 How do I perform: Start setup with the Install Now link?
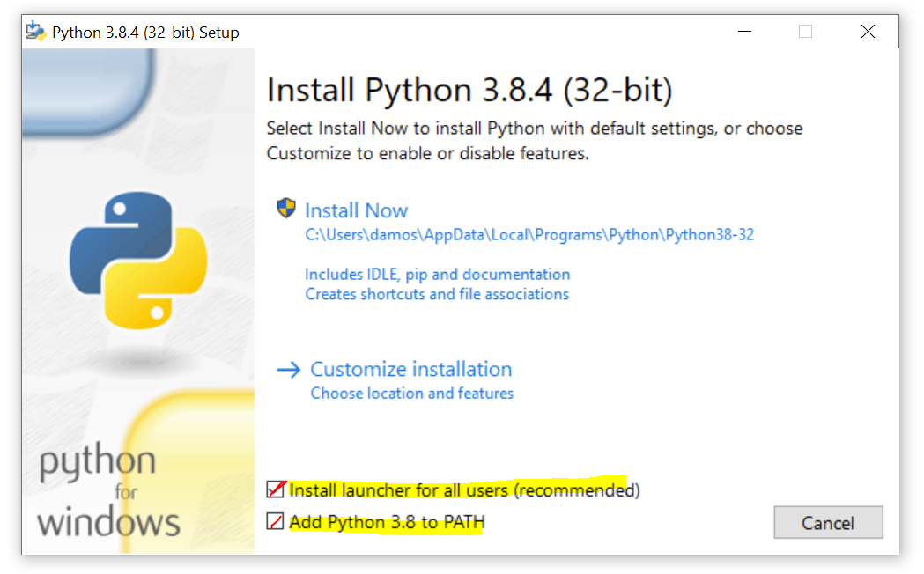[356, 210]
